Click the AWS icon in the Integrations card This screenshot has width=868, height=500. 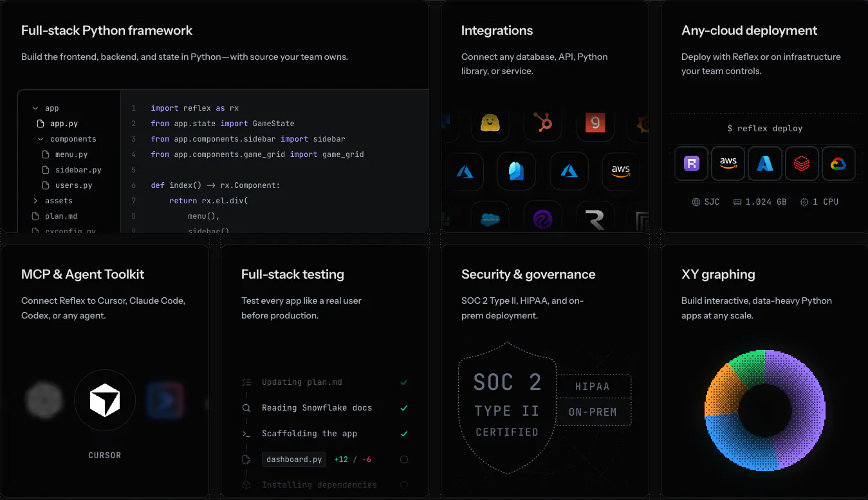621,171
